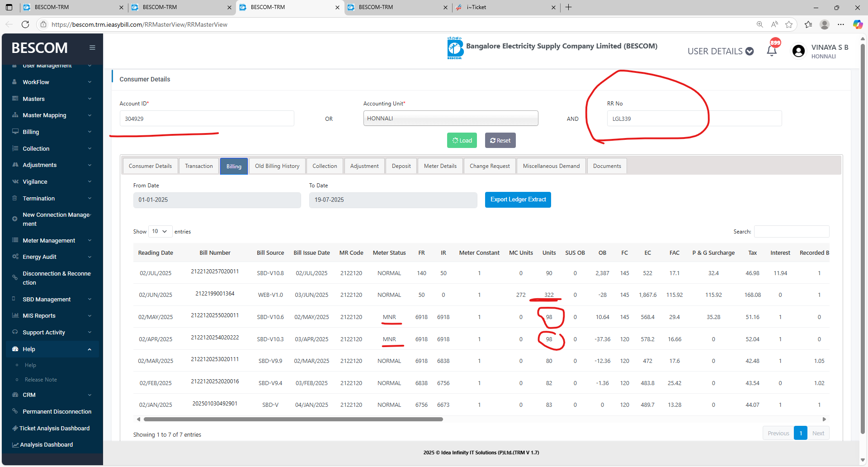Click Export Ledger Extract button
This screenshot has height=467, width=868.
518,200
